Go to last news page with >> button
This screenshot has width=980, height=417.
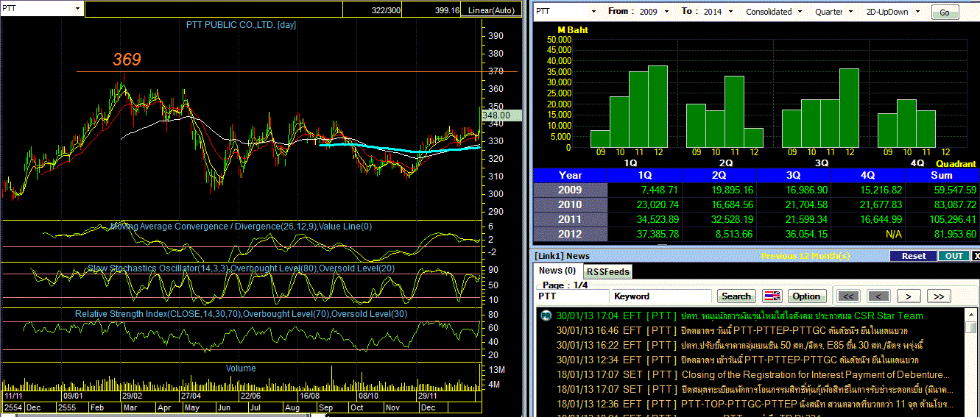click(938, 296)
